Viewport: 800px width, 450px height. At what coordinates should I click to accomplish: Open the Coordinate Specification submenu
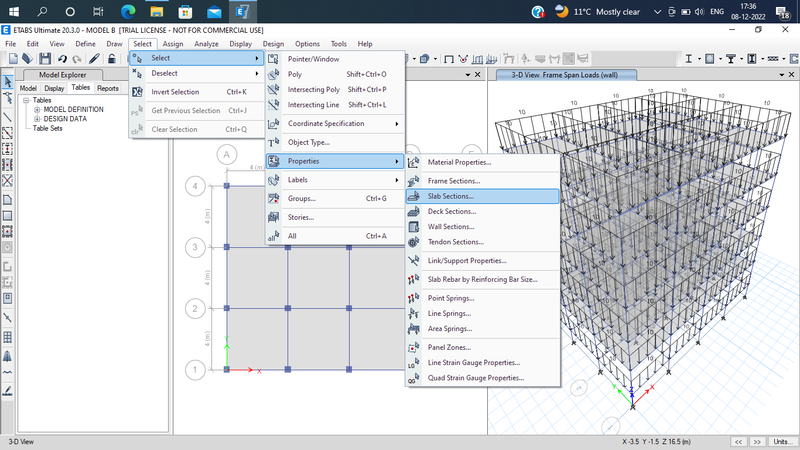coord(335,123)
